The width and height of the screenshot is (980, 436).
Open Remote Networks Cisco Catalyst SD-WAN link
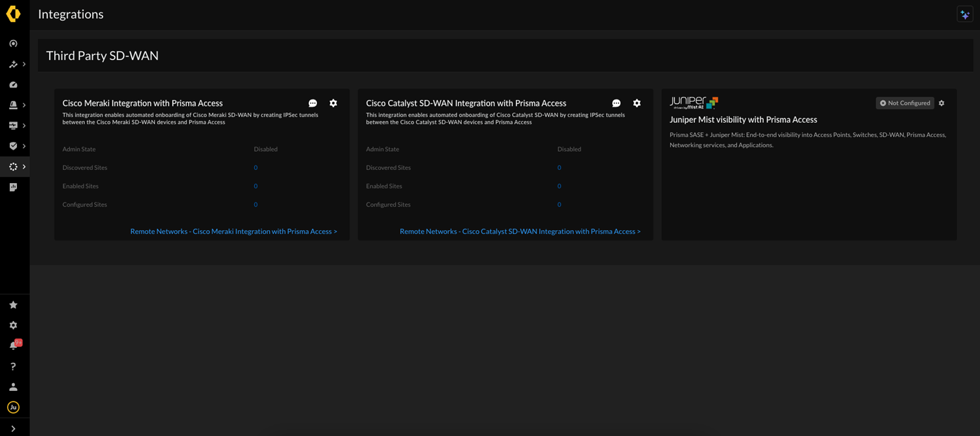(520, 231)
